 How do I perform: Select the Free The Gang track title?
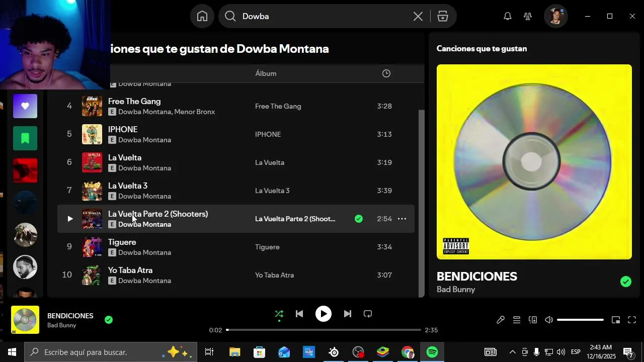[134, 101]
